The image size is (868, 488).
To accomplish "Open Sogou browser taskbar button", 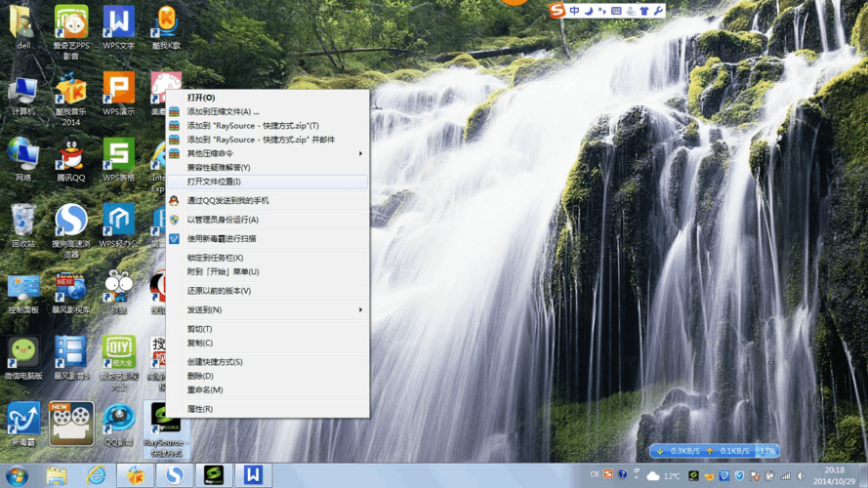I will [x=175, y=475].
